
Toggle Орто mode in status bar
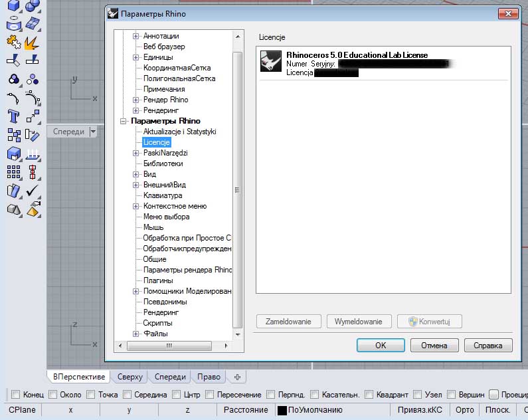click(464, 410)
